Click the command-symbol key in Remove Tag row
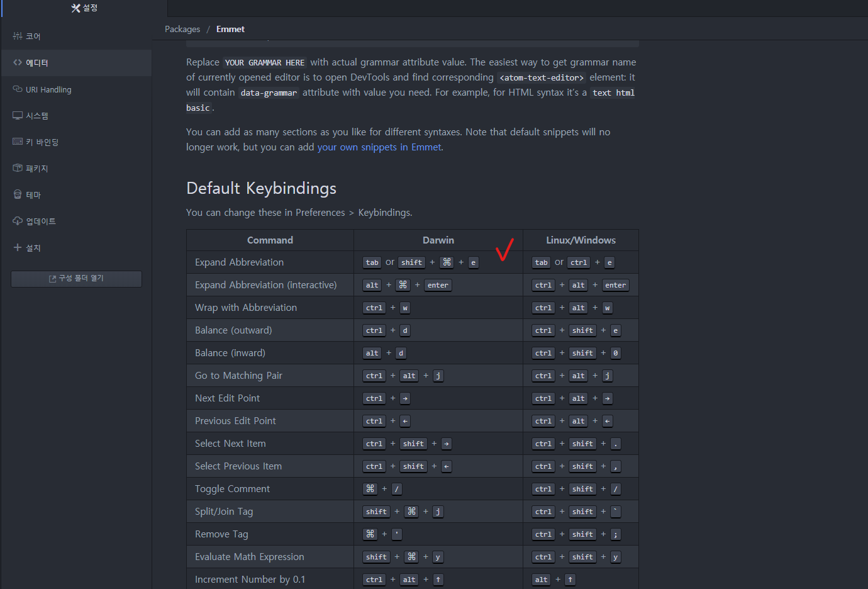Image resolution: width=868 pixels, height=589 pixels. pos(370,534)
